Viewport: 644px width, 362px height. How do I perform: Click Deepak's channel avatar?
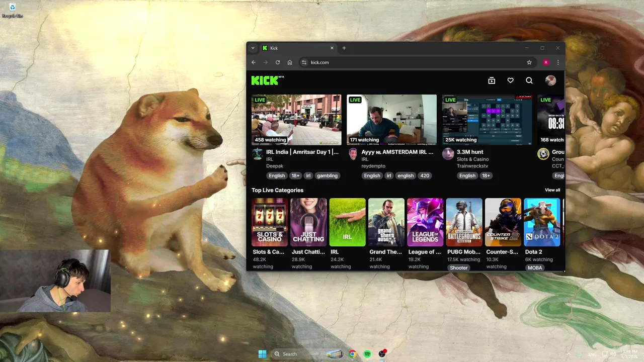(x=258, y=154)
